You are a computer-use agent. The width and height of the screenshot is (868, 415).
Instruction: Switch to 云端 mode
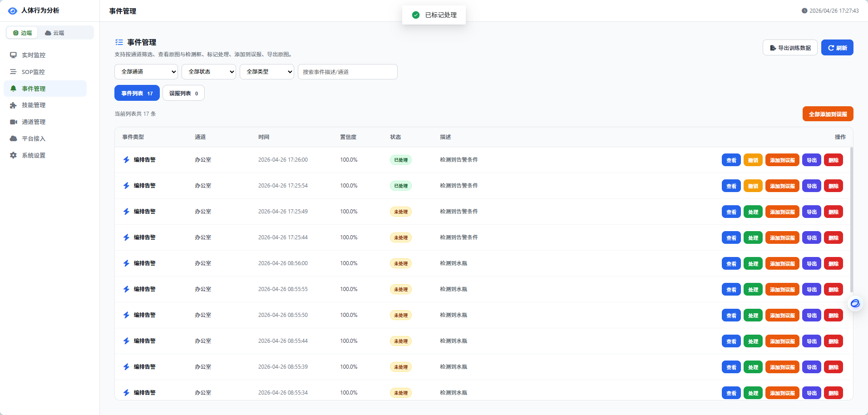click(x=54, y=33)
